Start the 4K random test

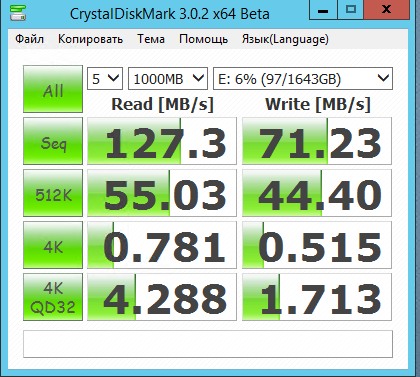tap(53, 245)
